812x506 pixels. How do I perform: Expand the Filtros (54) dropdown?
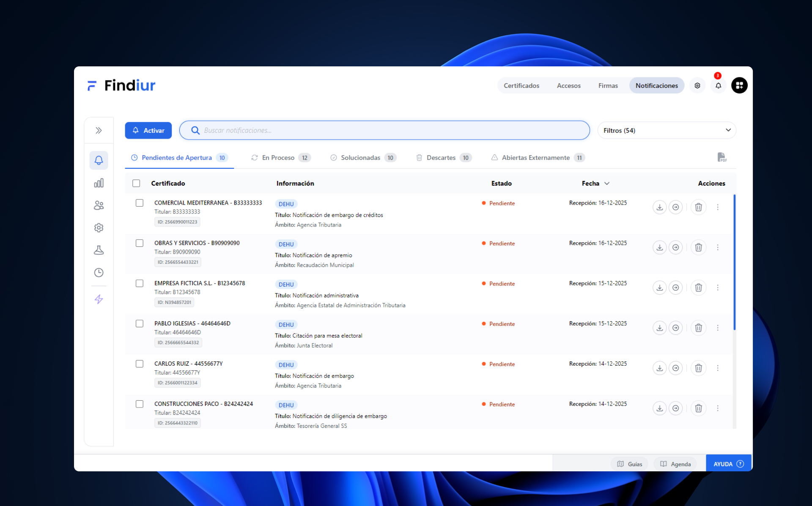[667, 130]
